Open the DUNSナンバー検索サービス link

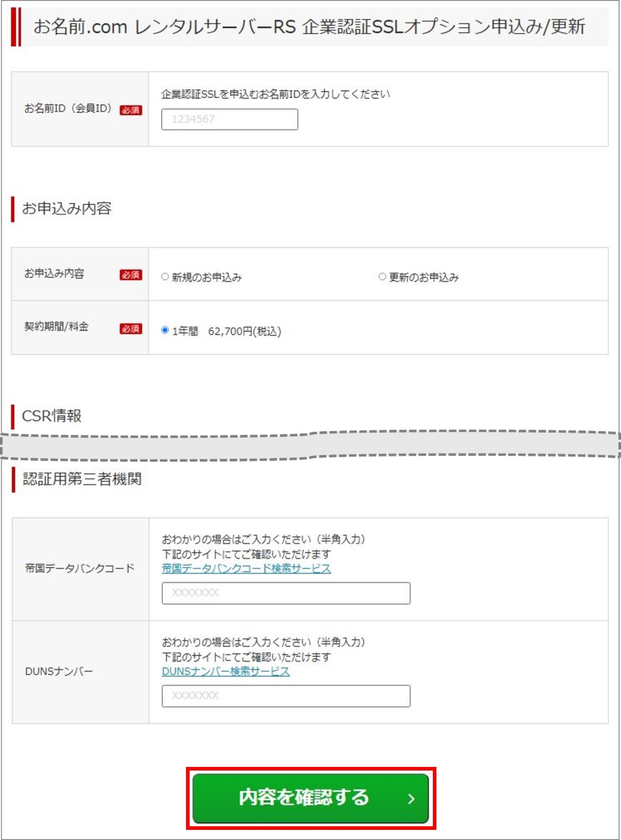226,671
